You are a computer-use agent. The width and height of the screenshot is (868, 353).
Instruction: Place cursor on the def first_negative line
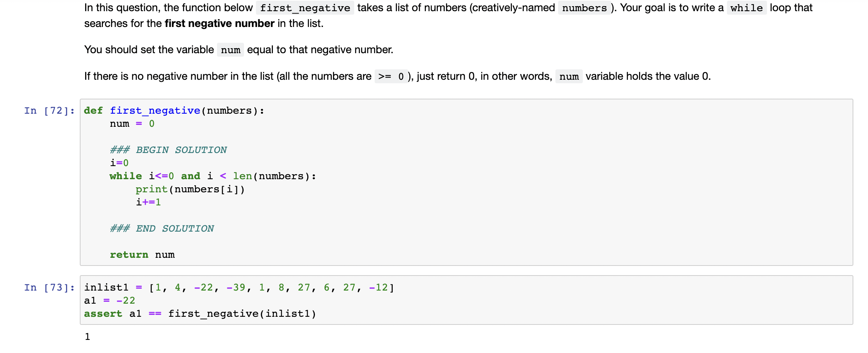173,110
